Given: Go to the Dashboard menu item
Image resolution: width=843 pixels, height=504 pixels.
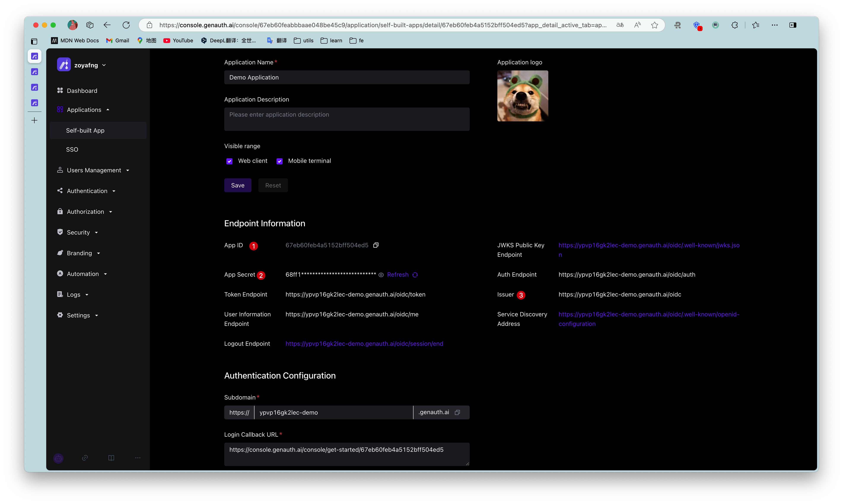Looking at the screenshot, I should [82, 91].
